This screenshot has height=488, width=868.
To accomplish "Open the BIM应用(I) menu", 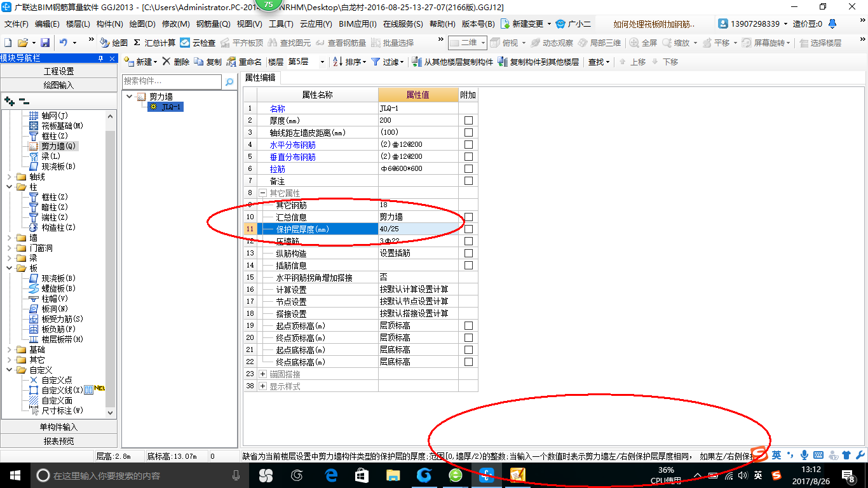I will pyautogui.click(x=358, y=24).
